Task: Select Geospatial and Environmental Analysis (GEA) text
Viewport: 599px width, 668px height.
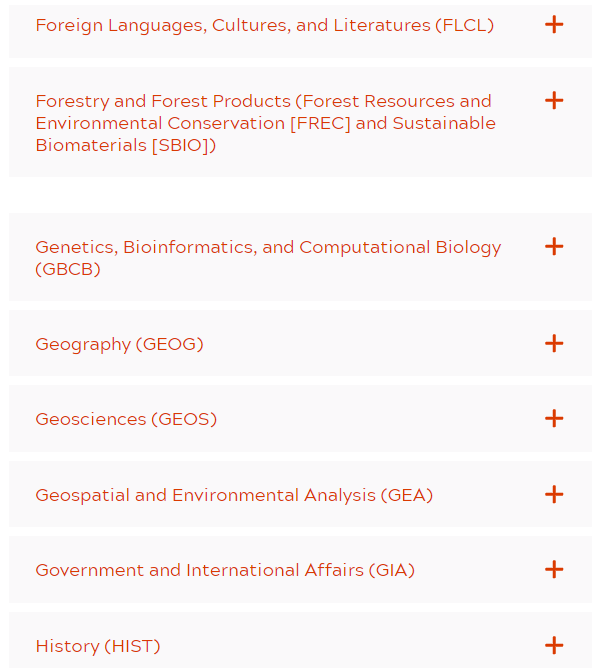Action: tap(234, 495)
